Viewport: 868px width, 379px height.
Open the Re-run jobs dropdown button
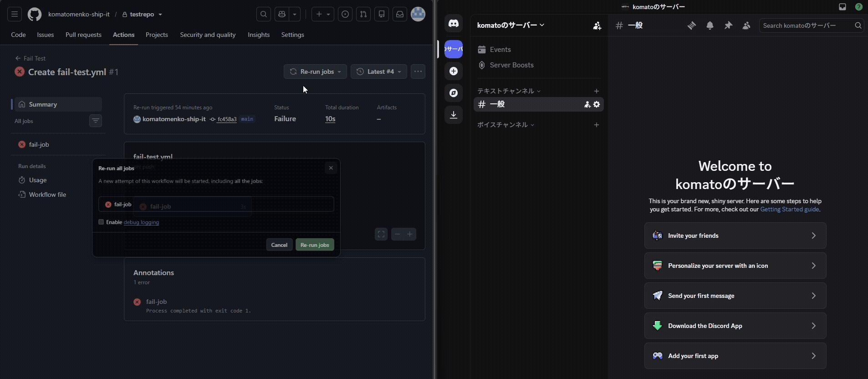315,72
